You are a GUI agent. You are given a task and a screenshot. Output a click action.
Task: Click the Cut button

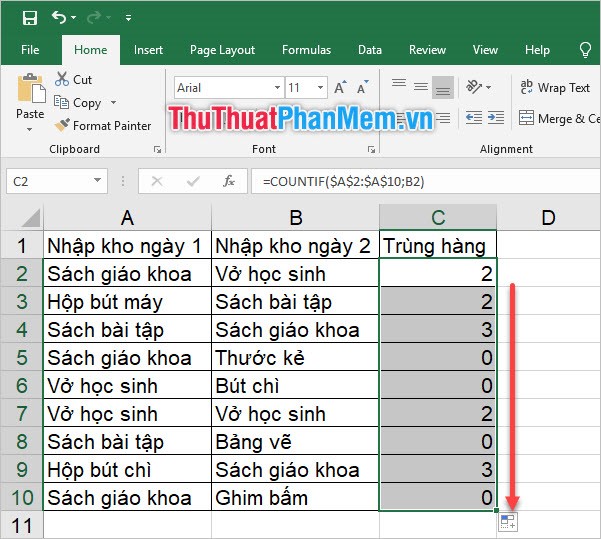coord(73,79)
